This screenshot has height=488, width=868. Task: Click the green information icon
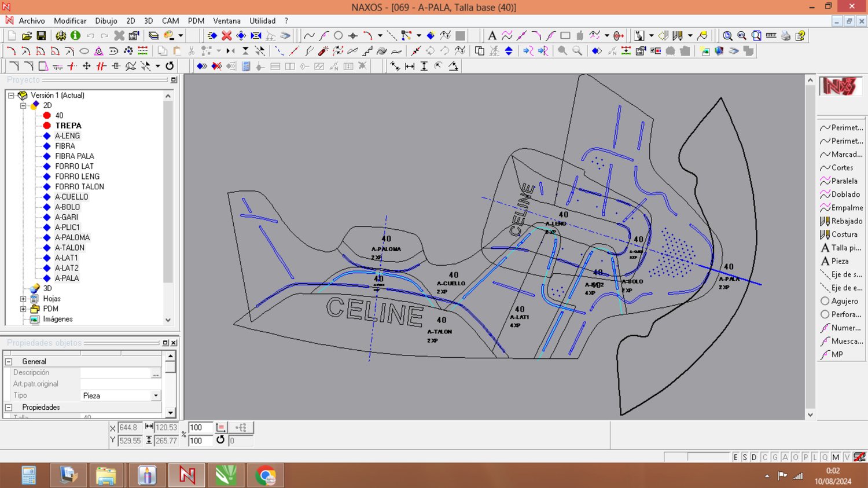75,36
